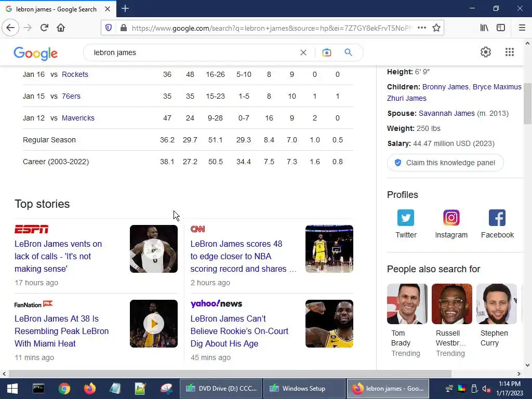Click the browser Back arrow button
The image size is (532, 399).
pyautogui.click(x=10, y=28)
